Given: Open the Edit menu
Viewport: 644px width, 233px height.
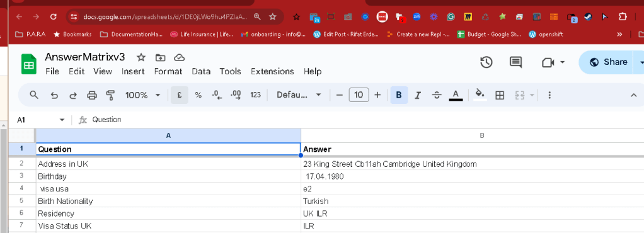Looking at the screenshot, I should coord(76,71).
